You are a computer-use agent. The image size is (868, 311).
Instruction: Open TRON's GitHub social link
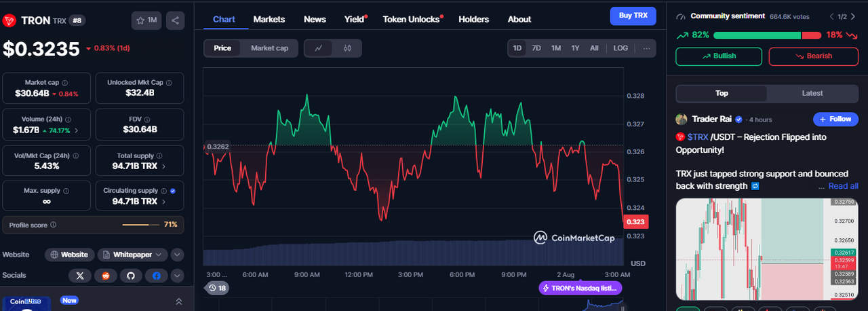pos(131,276)
